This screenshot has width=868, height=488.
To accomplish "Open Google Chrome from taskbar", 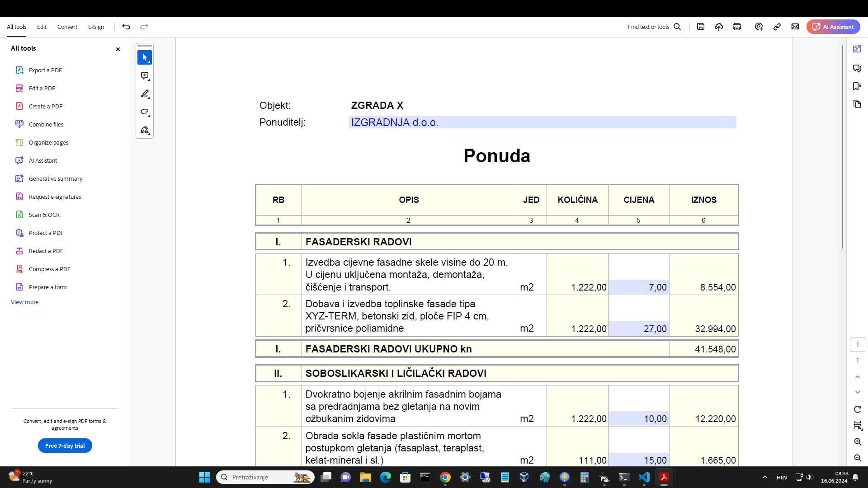I will coord(445,477).
